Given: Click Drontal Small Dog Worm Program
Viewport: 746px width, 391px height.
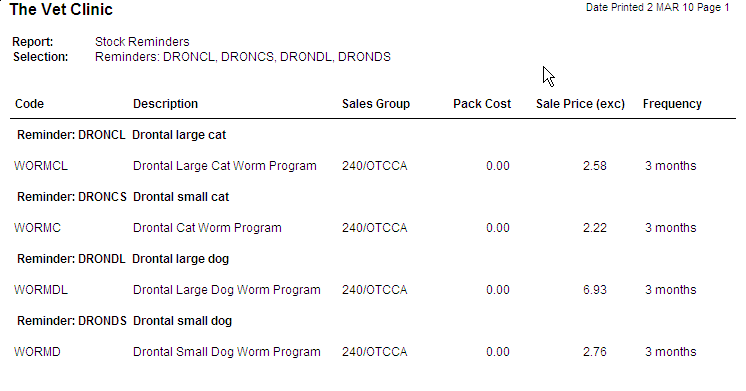Looking at the screenshot, I should (x=226, y=352).
